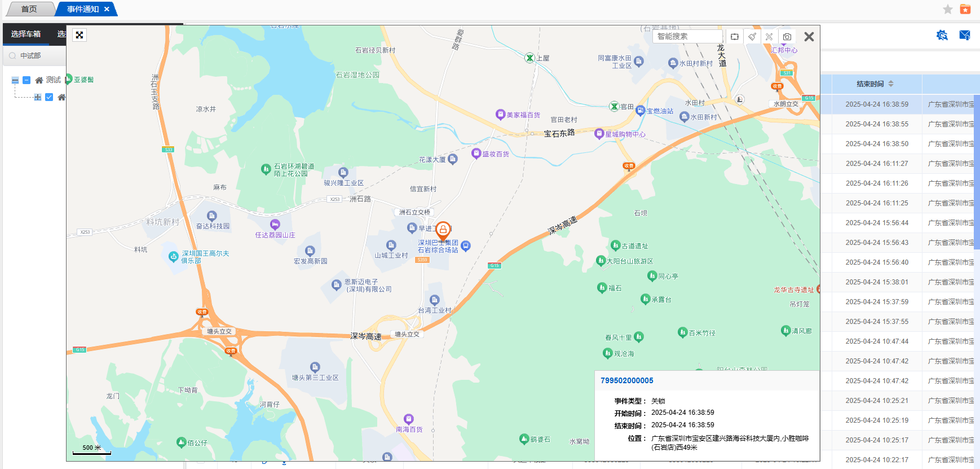Image resolution: width=980 pixels, height=469 pixels.
Task: Select row ending 2025-04-24 10:22:17
Action: pos(900,460)
